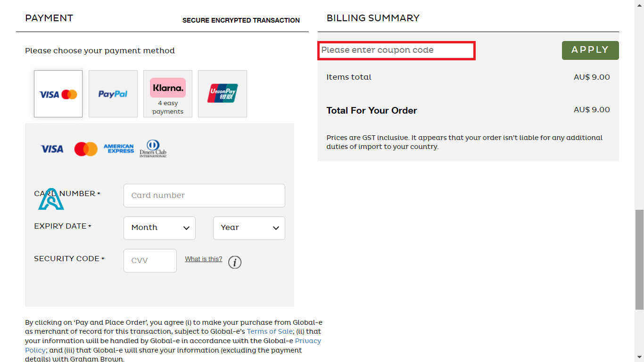
Task: Click the Card number input field
Action: pos(204,196)
